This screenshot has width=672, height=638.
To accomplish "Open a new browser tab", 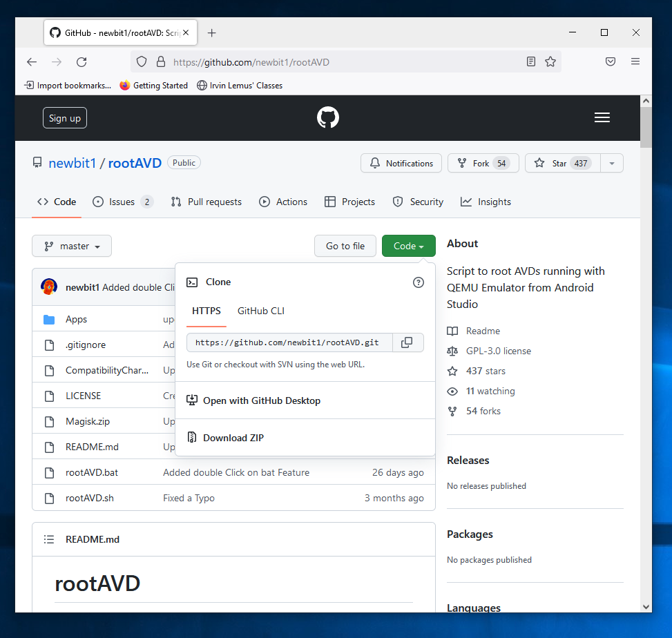I will coord(212,33).
